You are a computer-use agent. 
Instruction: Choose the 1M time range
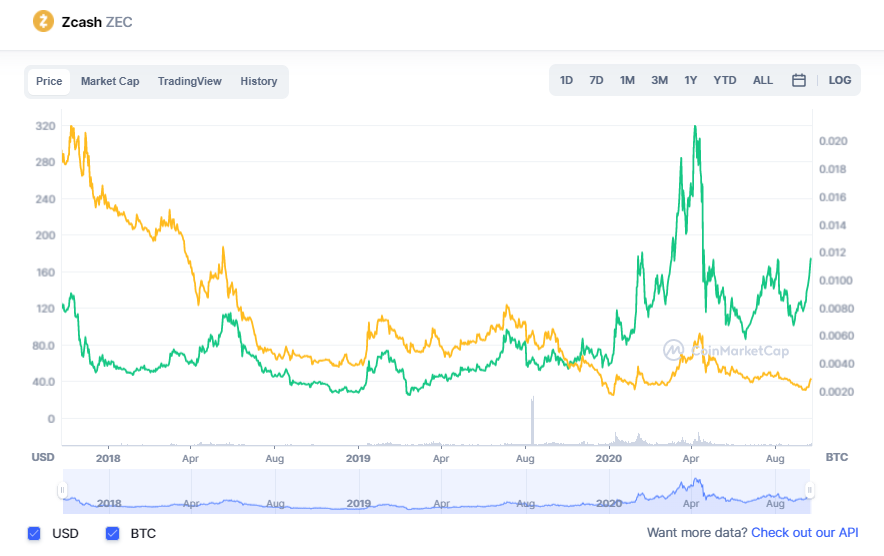tap(627, 80)
